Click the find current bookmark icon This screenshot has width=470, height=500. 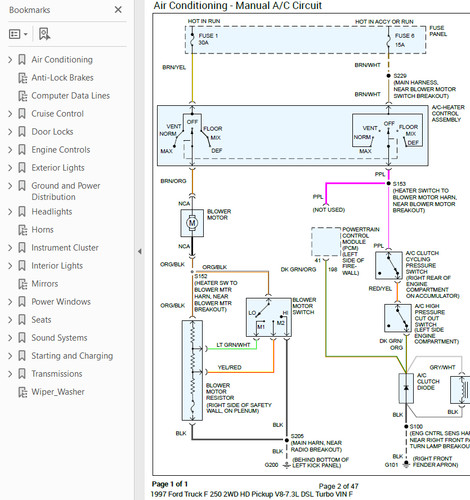click(44, 34)
